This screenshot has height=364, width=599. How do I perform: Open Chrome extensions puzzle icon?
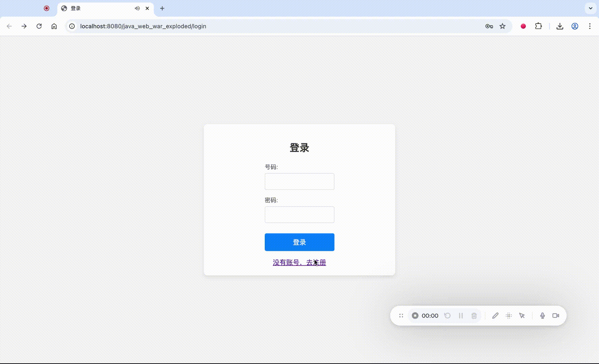[x=539, y=26]
